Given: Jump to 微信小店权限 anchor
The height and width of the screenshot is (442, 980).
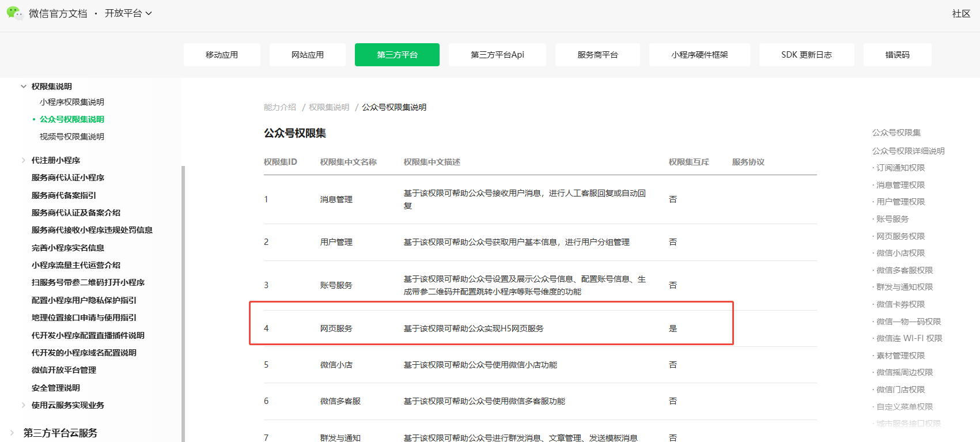Looking at the screenshot, I should [900, 253].
